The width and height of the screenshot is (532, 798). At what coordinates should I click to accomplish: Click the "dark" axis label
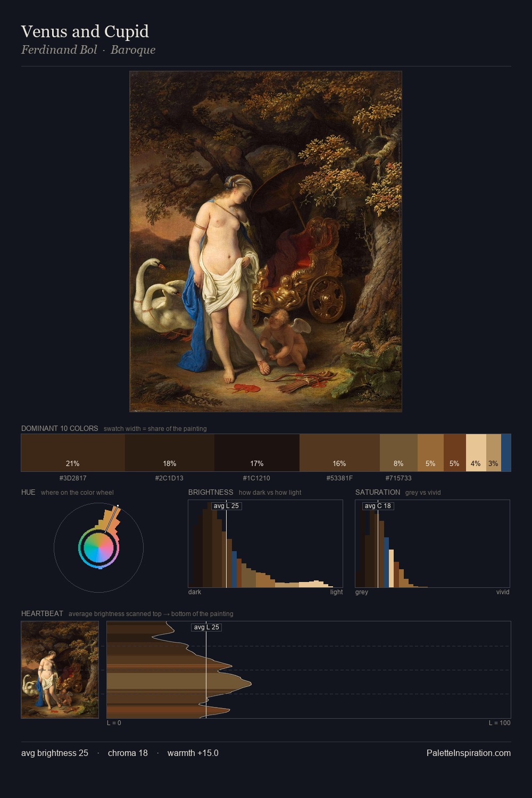pos(195,592)
